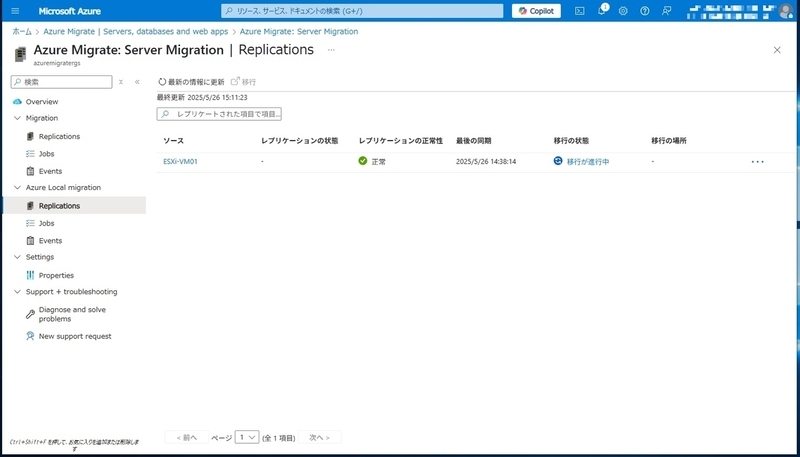This screenshot has width=800, height=457.
Task: Open the help question mark icon
Action: (x=645, y=11)
